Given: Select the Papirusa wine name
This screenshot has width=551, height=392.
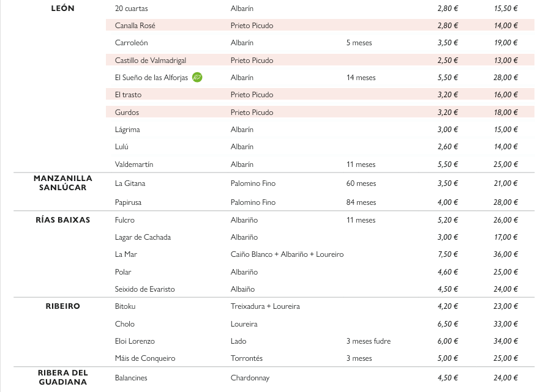Looking at the screenshot, I should coord(128,202).
